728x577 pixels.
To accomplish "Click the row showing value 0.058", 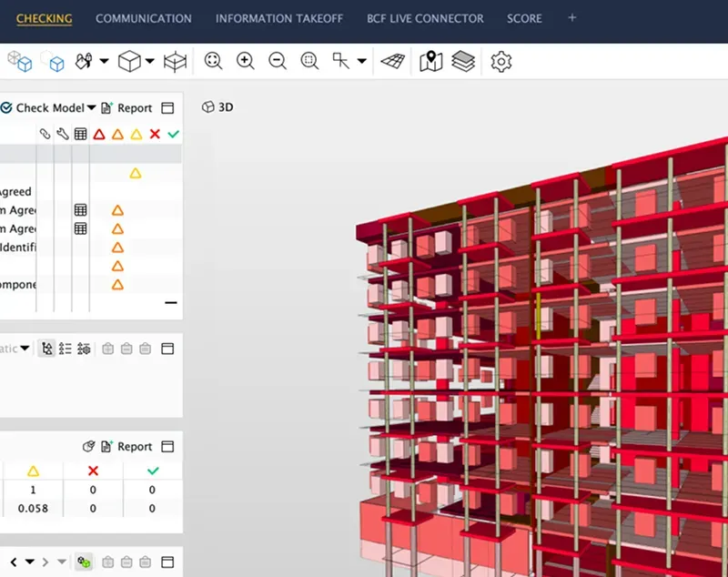I will click(x=32, y=509).
